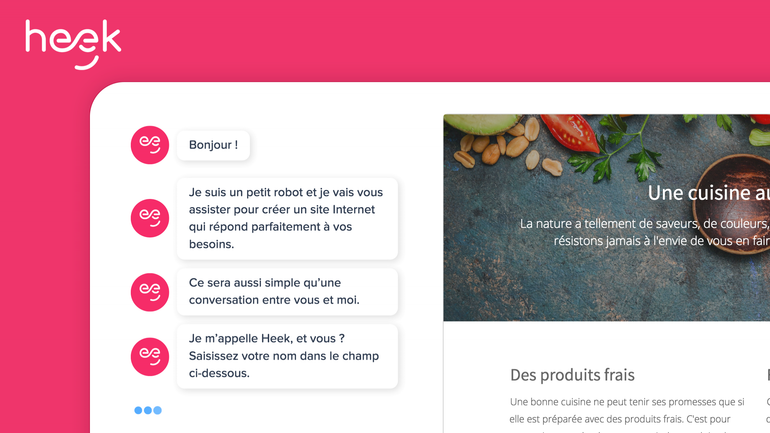770x433 pixels.
Task: Click the parsley leaves in the hero photo
Action: point(616,147)
